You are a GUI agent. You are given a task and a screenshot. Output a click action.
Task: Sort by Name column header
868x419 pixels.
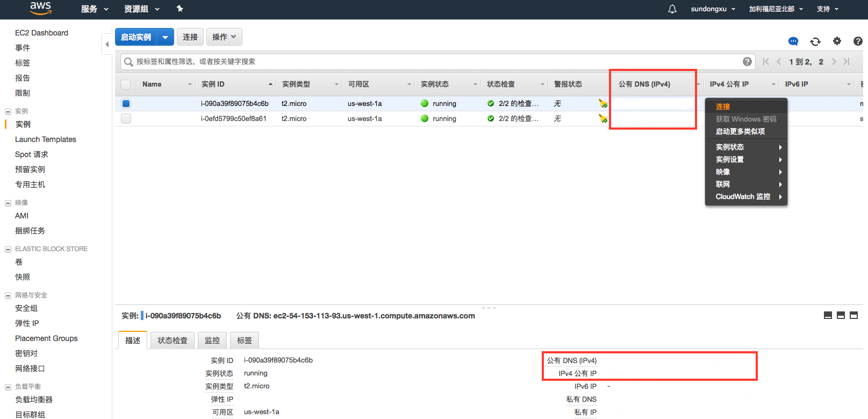click(166, 84)
